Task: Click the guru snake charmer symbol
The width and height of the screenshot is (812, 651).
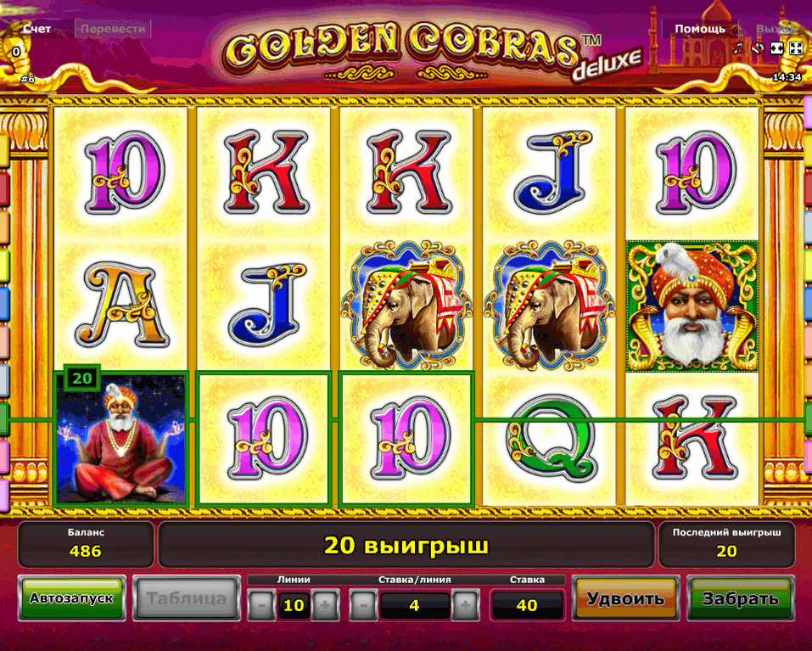Action: (x=120, y=439)
